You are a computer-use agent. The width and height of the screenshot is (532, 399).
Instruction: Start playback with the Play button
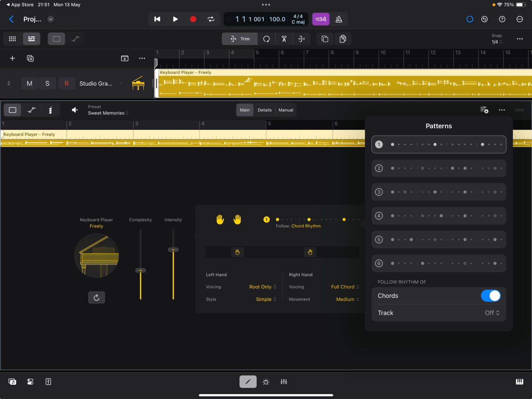coord(175,19)
